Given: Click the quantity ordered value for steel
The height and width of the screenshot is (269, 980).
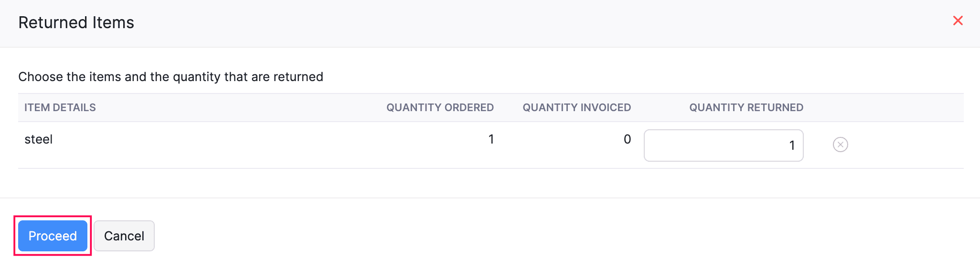Looking at the screenshot, I should click(491, 139).
